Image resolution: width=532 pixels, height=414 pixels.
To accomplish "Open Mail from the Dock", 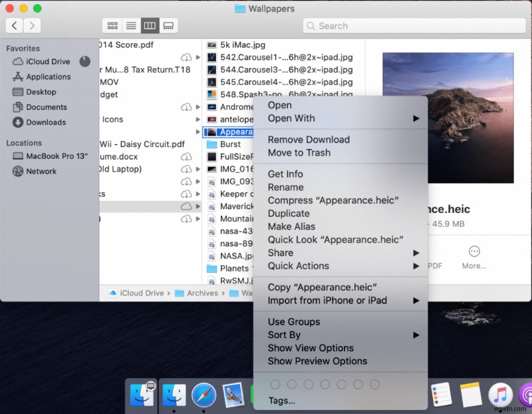I will [x=234, y=394].
